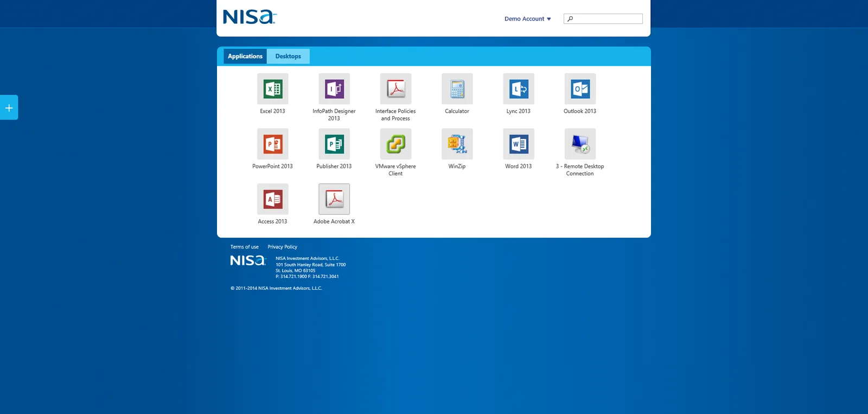Click the "St. Louis, MO 63105" footer line
This screenshot has width=868, height=414.
[296, 271]
